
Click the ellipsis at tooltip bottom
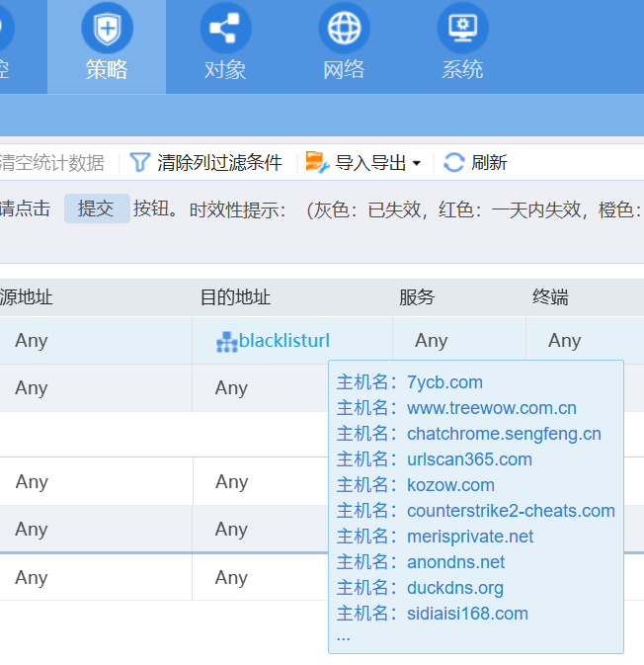pos(344,637)
